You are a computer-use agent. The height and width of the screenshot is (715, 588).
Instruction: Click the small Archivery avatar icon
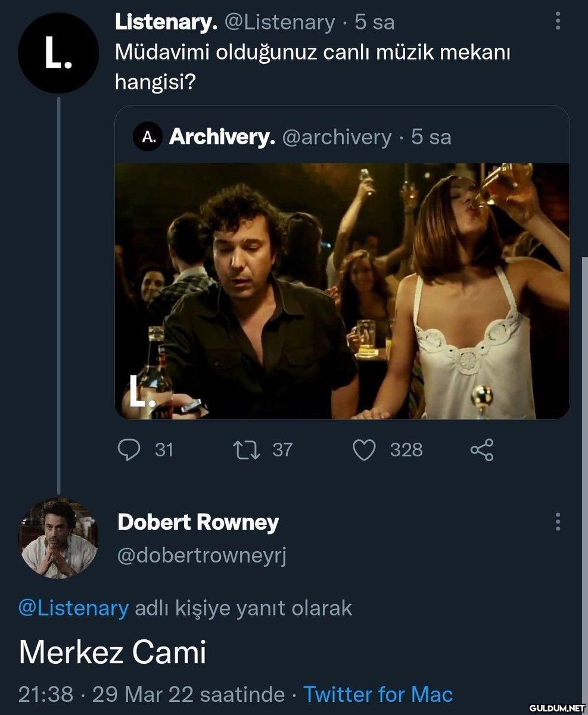click(x=148, y=137)
